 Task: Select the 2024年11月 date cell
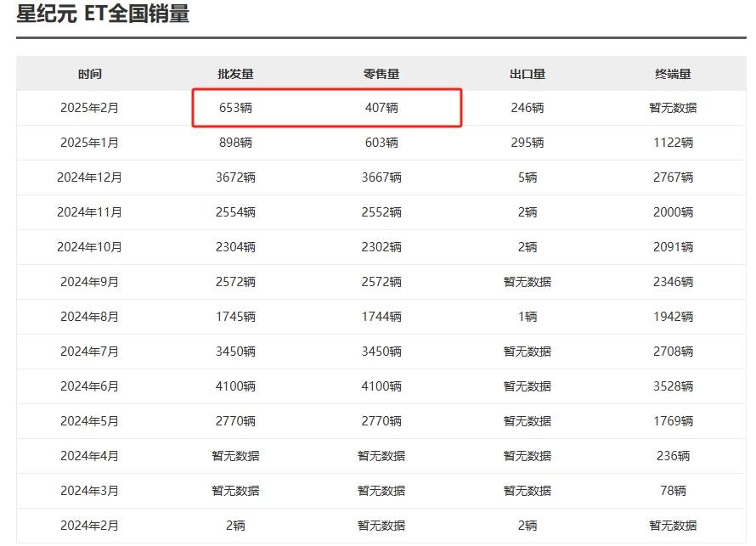[x=90, y=212]
